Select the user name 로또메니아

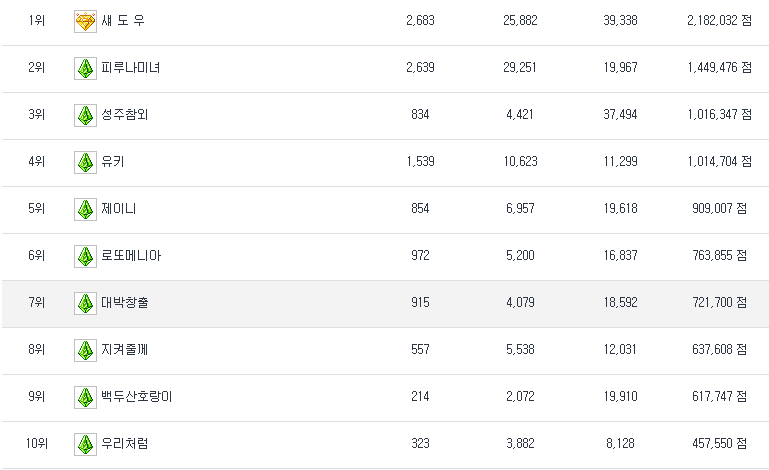[131, 256]
